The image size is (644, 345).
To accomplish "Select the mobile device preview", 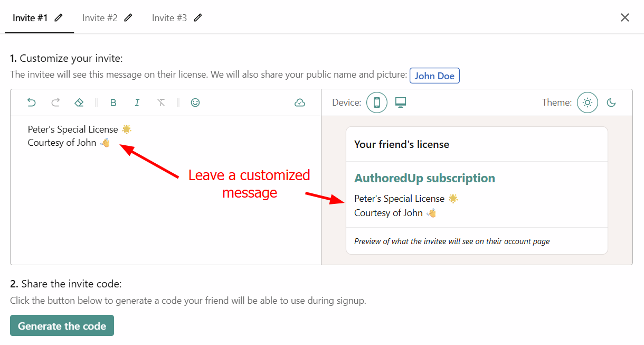I will pyautogui.click(x=377, y=102).
